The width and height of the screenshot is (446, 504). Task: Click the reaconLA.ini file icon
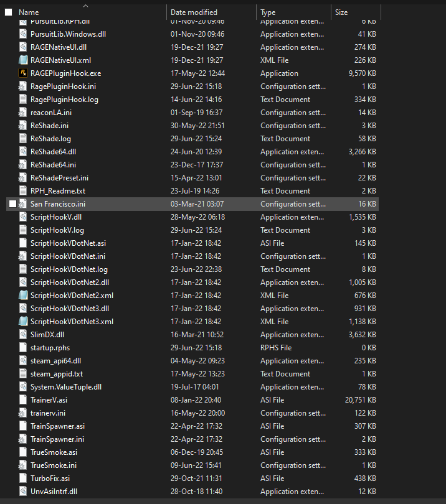[23, 113]
